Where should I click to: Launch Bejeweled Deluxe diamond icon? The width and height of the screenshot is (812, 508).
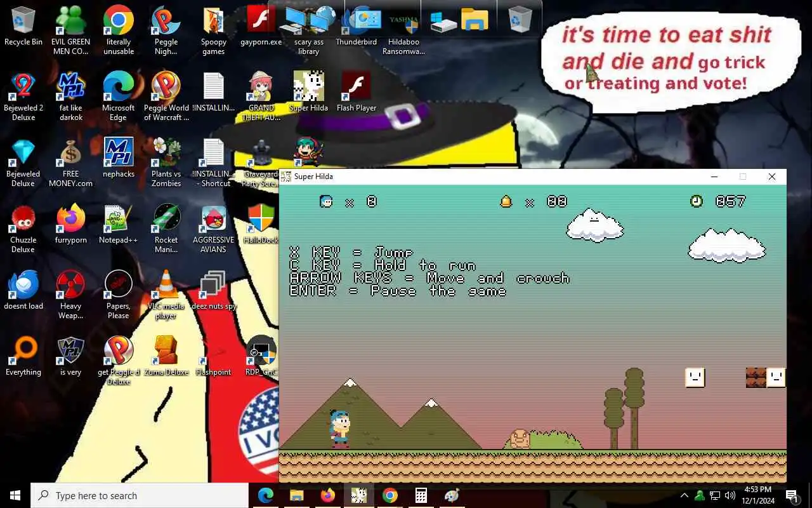click(23, 163)
